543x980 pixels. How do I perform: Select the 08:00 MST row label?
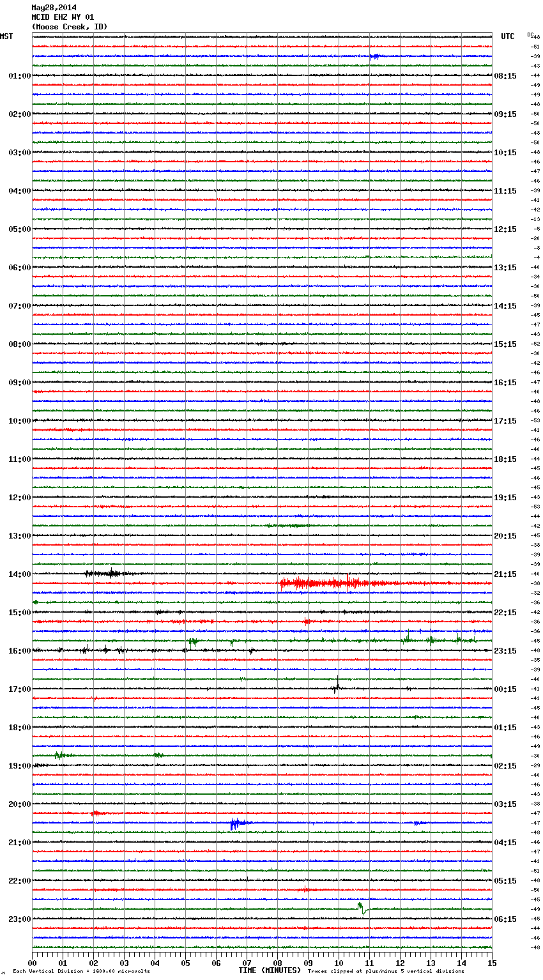(x=19, y=344)
